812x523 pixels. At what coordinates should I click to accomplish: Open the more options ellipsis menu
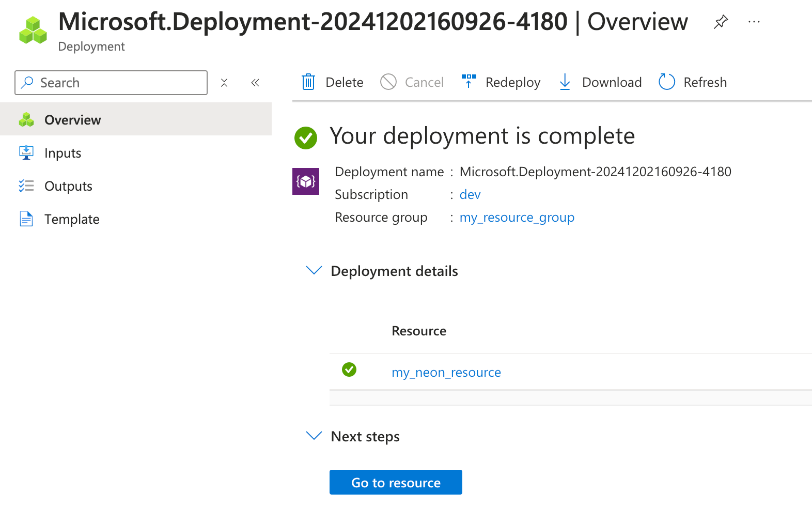point(754,22)
